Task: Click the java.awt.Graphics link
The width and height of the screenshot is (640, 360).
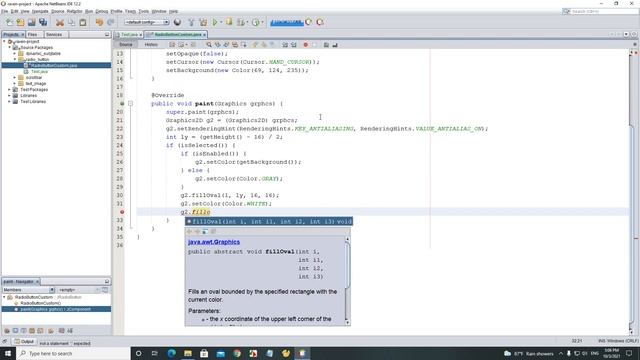Action: 214,242
